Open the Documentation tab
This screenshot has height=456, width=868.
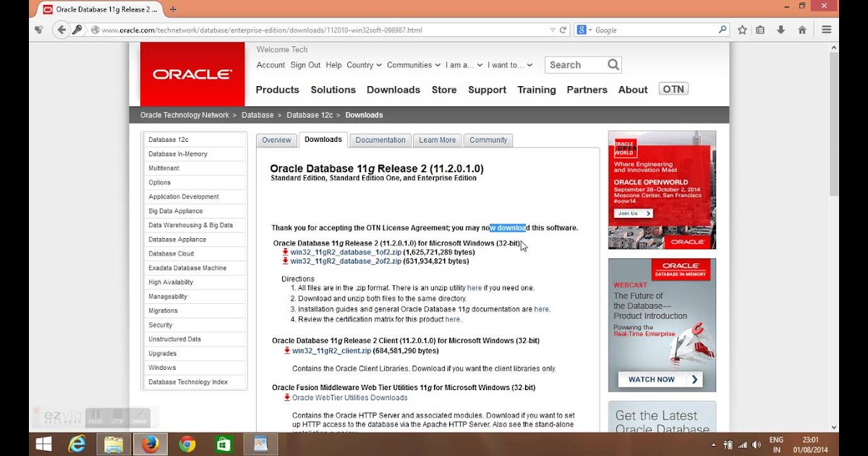pos(380,140)
